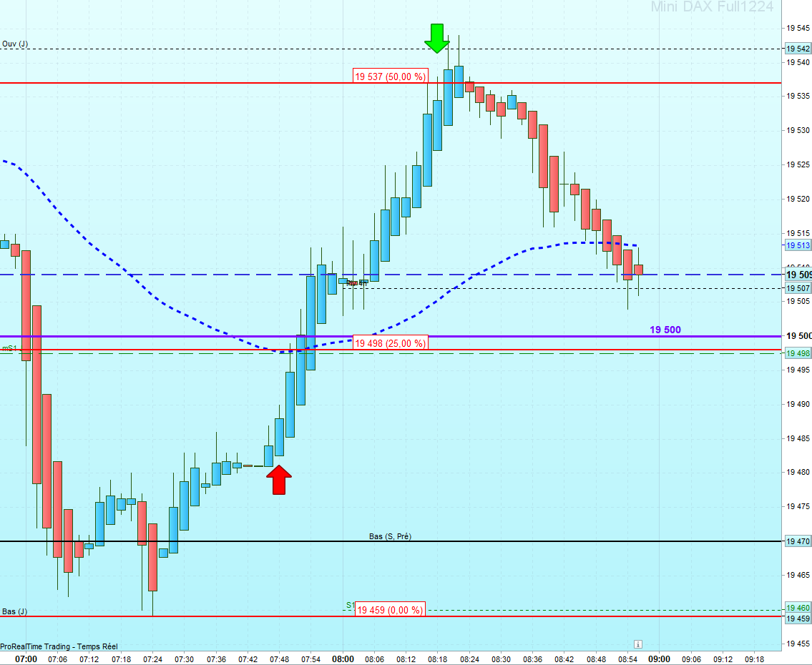The image size is (812, 665).
Task: Select the Bas (J) level label
Action: (14, 611)
